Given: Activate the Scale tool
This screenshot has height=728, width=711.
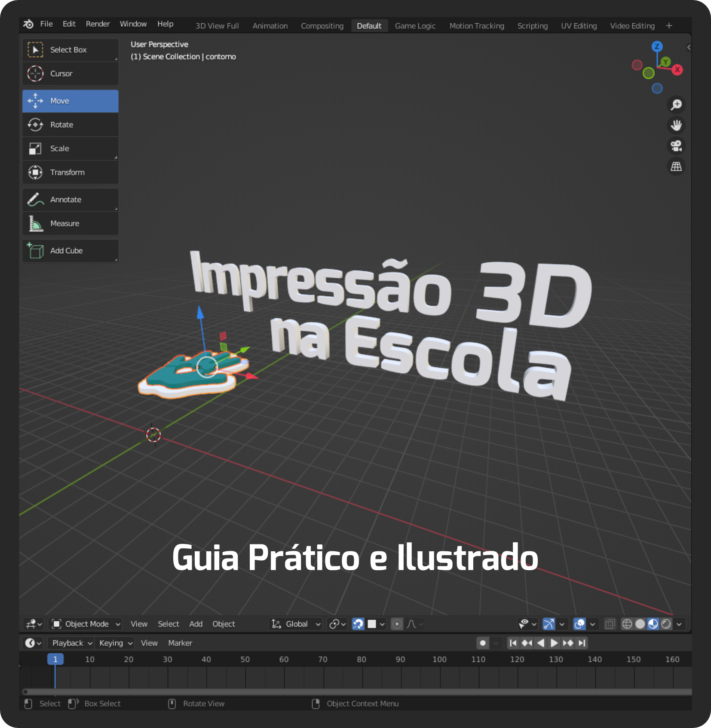Looking at the screenshot, I should tap(70, 148).
